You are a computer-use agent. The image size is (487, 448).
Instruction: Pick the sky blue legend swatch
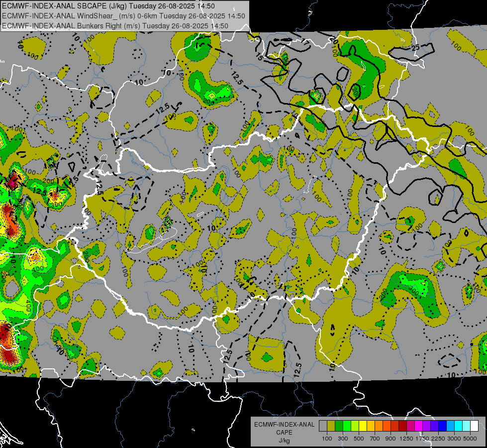click(x=451, y=426)
